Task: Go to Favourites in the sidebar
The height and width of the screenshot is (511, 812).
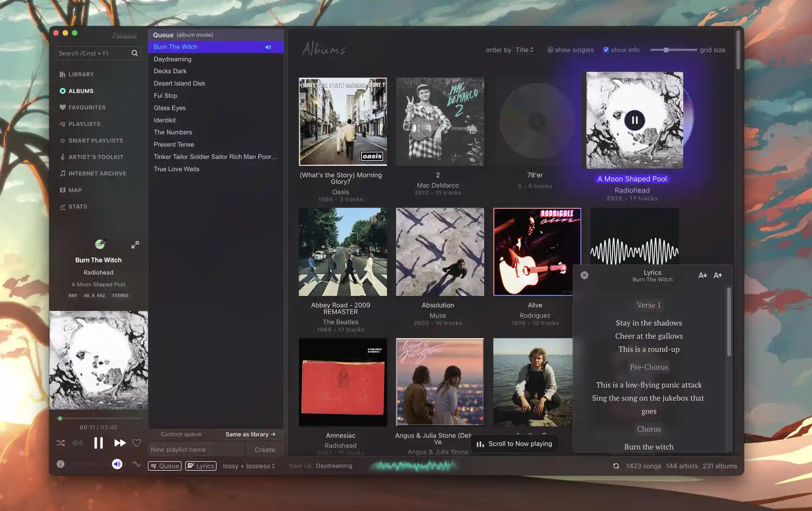Action: click(83, 107)
